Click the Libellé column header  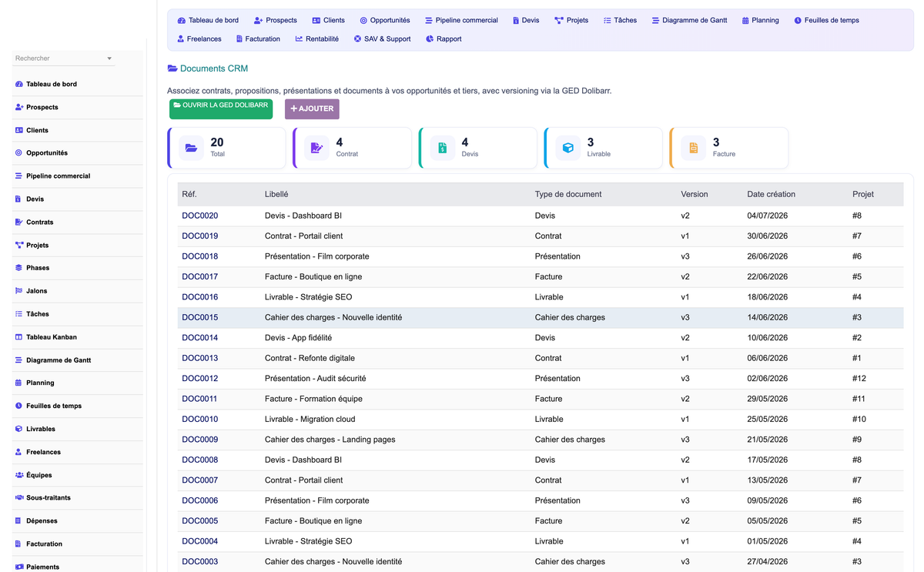[x=276, y=194]
